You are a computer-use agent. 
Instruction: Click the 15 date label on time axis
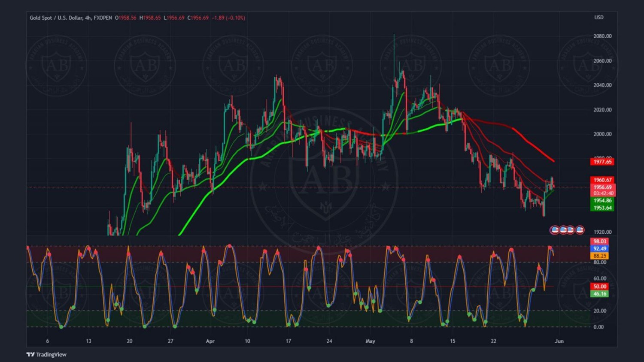coord(453,341)
